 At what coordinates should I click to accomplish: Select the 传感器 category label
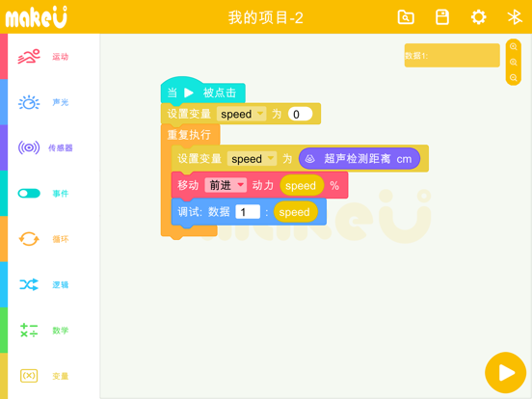(x=61, y=147)
